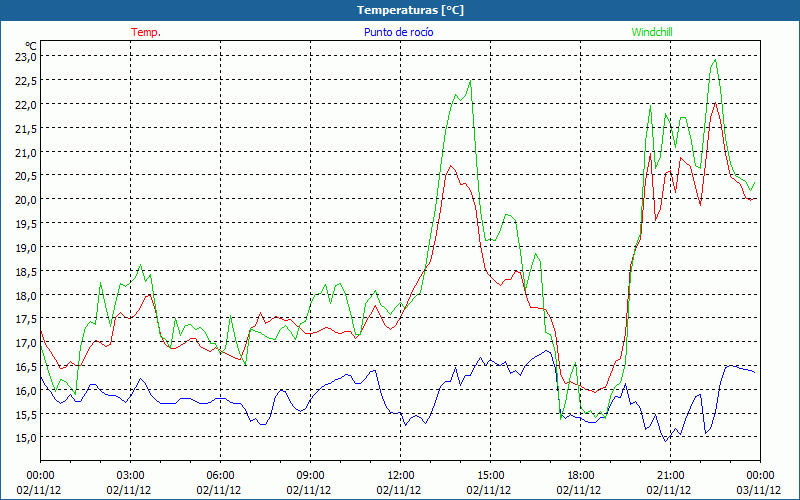The width and height of the screenshot is (800, 500).
Task: Click the 19,0 y-axis value
Action: tap(26, 248)
